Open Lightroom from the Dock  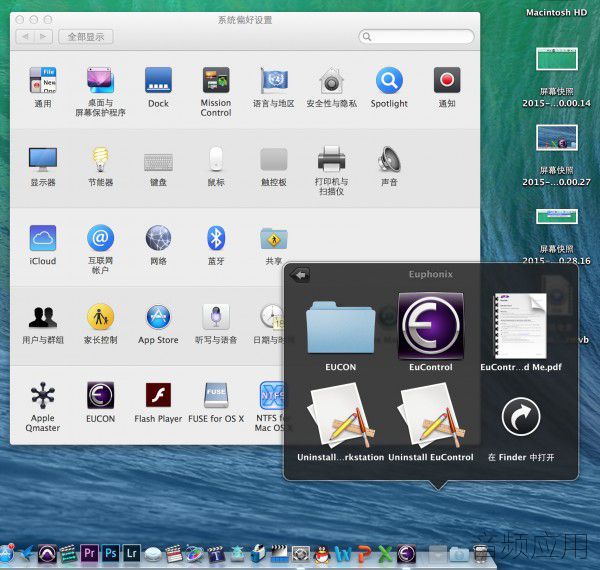[x=132, y=553]
